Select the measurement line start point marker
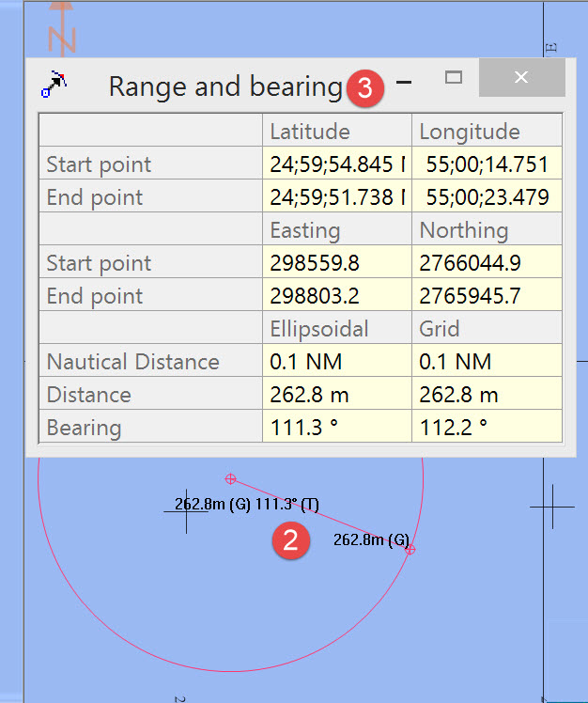588x703 pixels. (x=230, y=478)
